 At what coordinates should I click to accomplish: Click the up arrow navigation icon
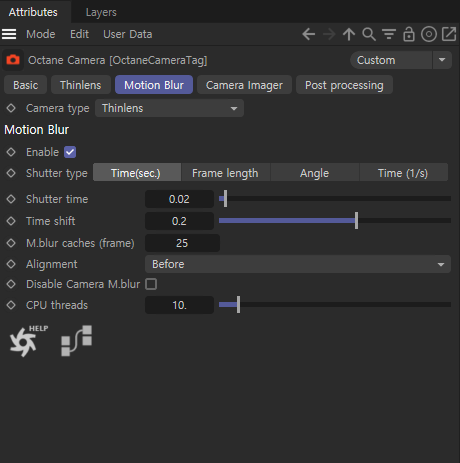pos(349,34)
